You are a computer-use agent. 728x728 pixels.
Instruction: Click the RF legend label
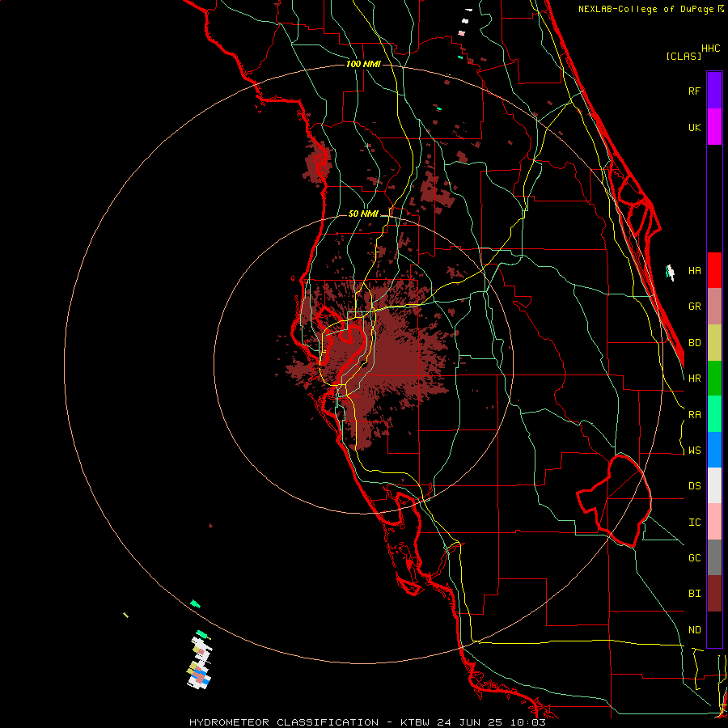pyautogui.click(x=694, y=91)
